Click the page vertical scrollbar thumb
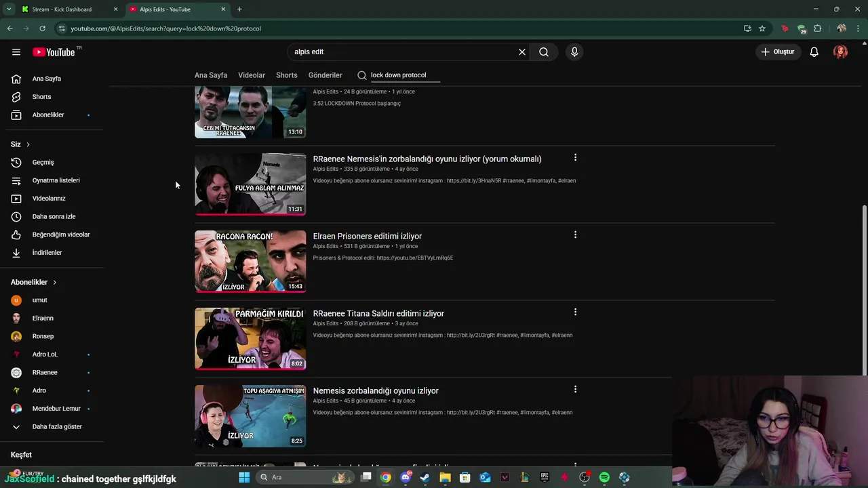Screen dimensions: 868x488 click(864, 290)
